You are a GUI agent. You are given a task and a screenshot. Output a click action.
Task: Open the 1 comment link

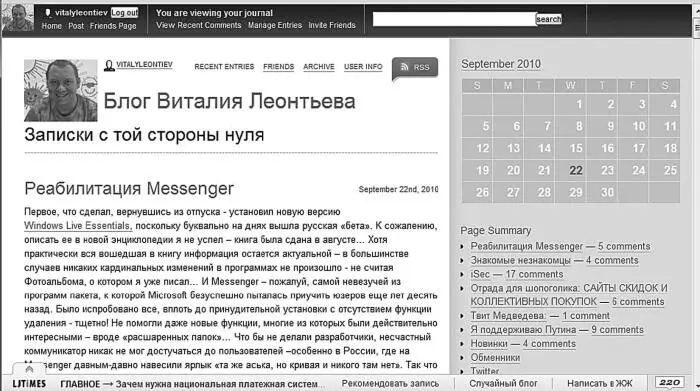586,316
